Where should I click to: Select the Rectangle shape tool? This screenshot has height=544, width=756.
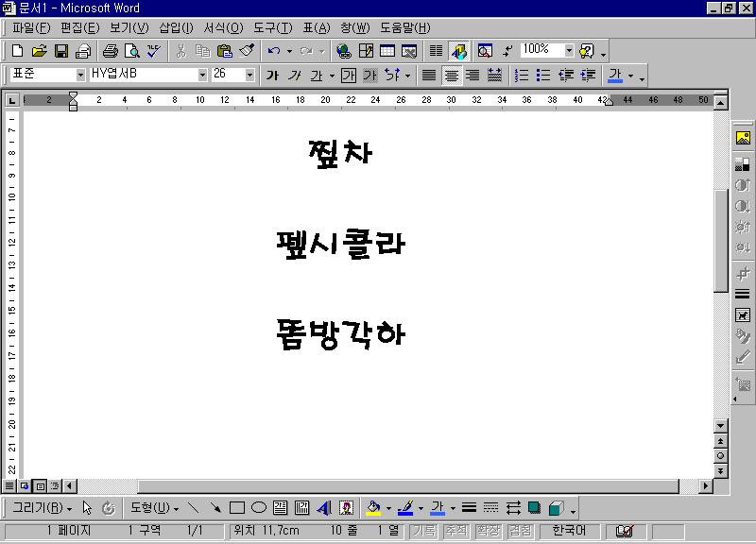pyautogui.click(x=237, y=508)
